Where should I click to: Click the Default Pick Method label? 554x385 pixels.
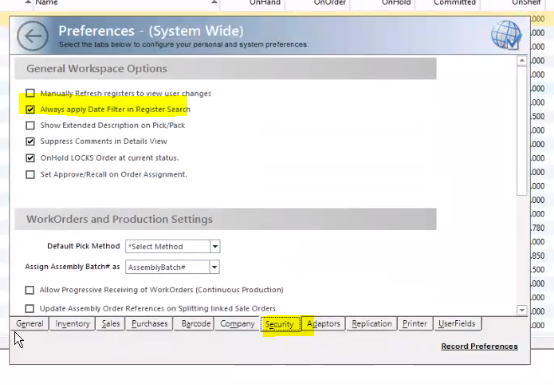tap(84, 246)
